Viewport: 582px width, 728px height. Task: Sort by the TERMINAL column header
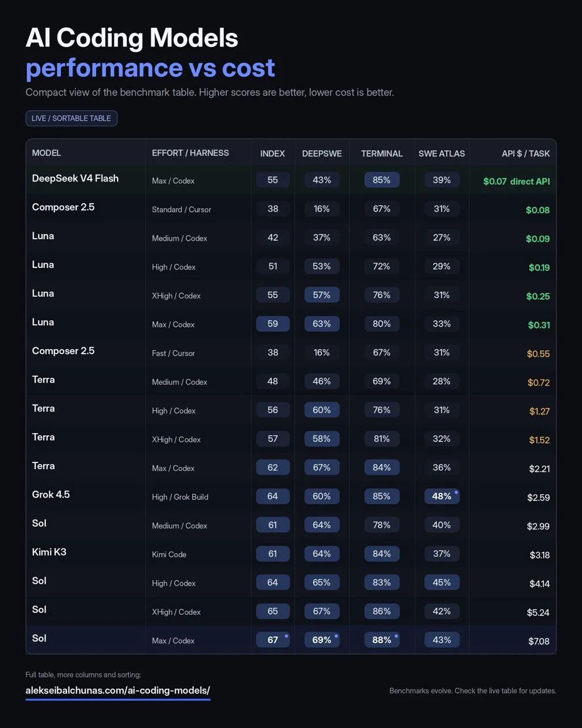tap(382, 154)
